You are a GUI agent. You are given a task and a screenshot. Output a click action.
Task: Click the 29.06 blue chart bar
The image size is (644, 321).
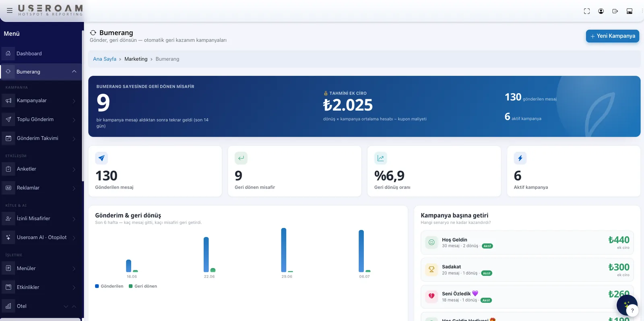(x=284, y=250)
